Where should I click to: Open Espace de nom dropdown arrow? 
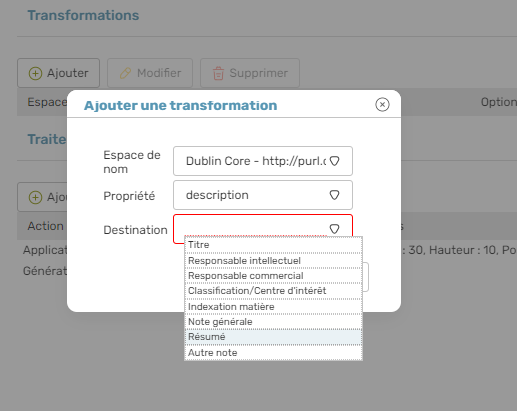click(334, 161)
